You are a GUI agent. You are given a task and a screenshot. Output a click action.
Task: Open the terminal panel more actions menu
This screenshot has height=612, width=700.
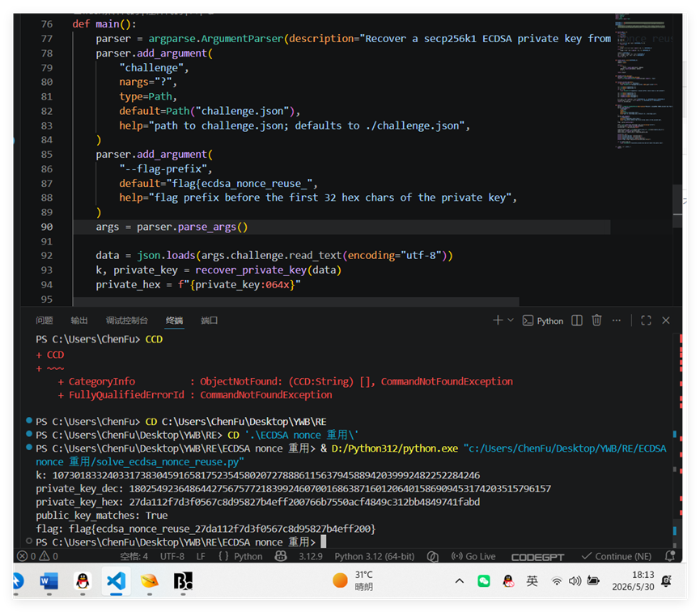point(617,321)
